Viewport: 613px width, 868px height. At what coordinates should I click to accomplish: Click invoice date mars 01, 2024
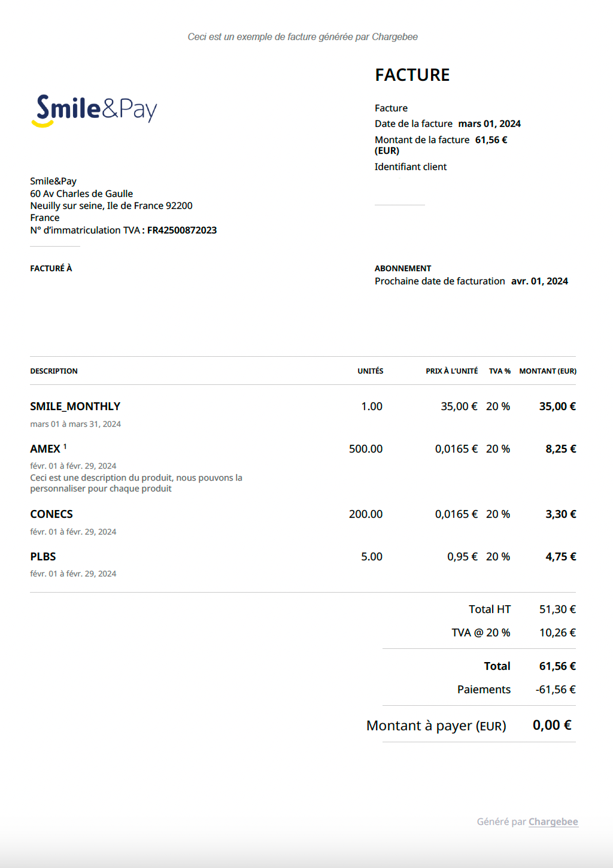click(x=489, y=124)
